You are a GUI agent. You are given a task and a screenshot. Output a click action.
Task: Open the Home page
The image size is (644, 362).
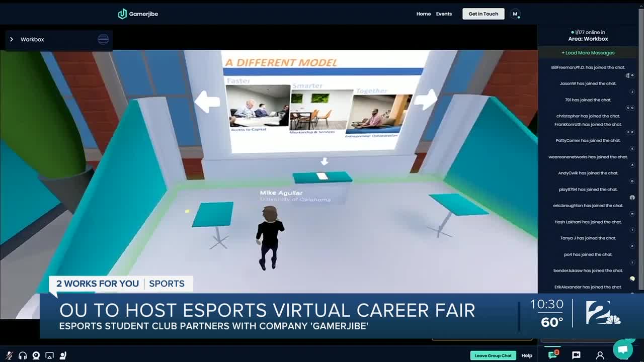click(x=423, y=14)
